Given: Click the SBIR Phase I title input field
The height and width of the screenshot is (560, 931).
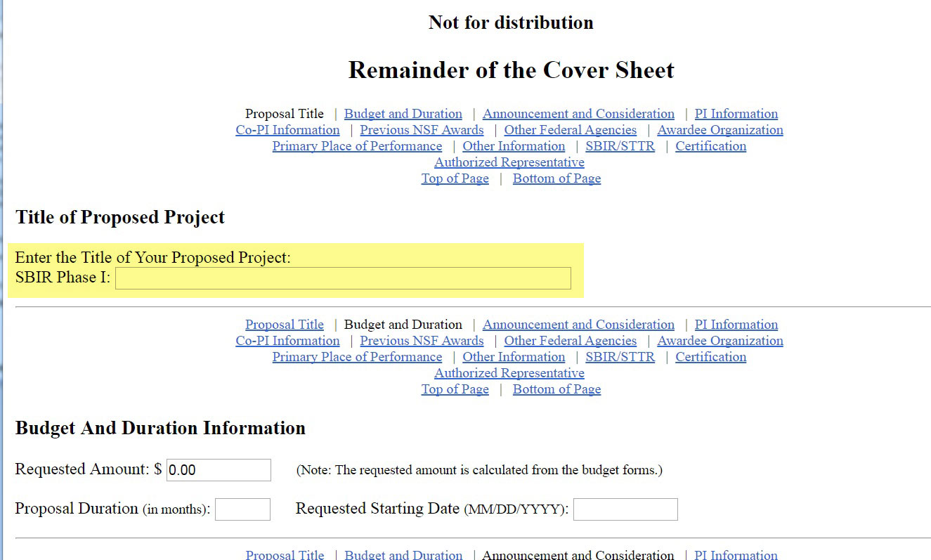Looking at the screenshot, I should coord(343,278).
